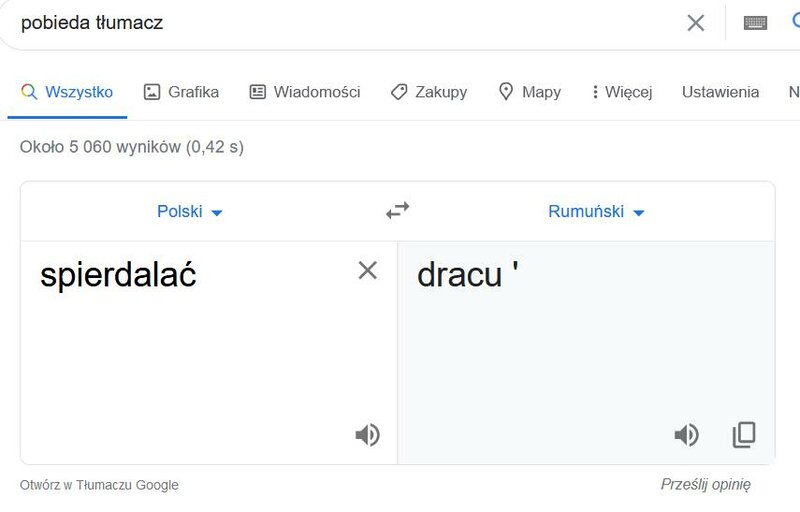Expand the Więcej menu
Image resolution: width=800 pixels, height=512 pixels.
coord(622,92)
